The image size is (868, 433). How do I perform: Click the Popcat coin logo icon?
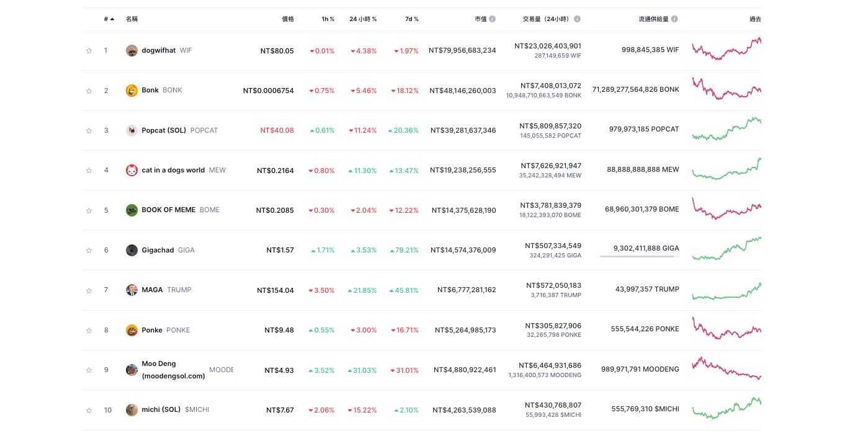tap(132, 130)
